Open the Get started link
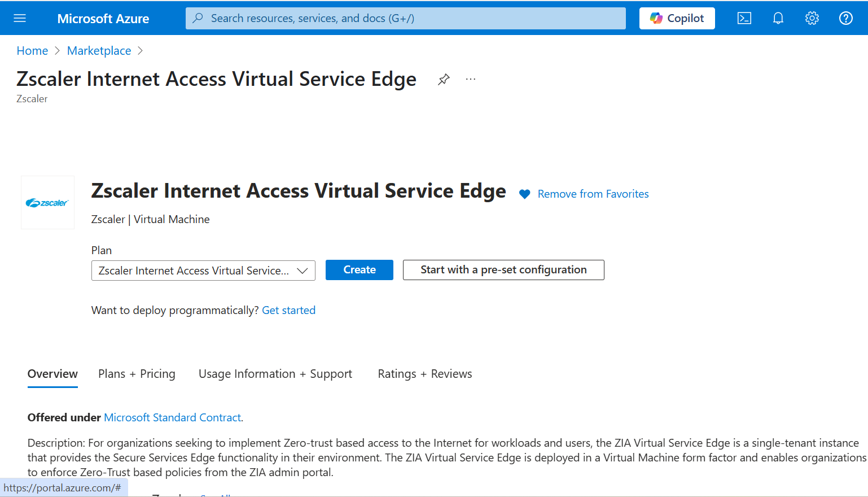This screenshot has height=497, width=868. (288, 310)
